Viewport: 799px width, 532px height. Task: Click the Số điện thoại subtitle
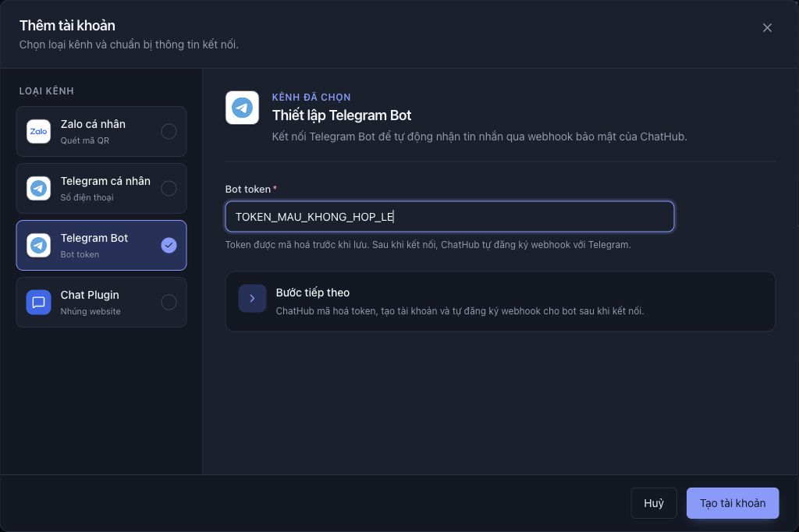(x=87, y=197)
